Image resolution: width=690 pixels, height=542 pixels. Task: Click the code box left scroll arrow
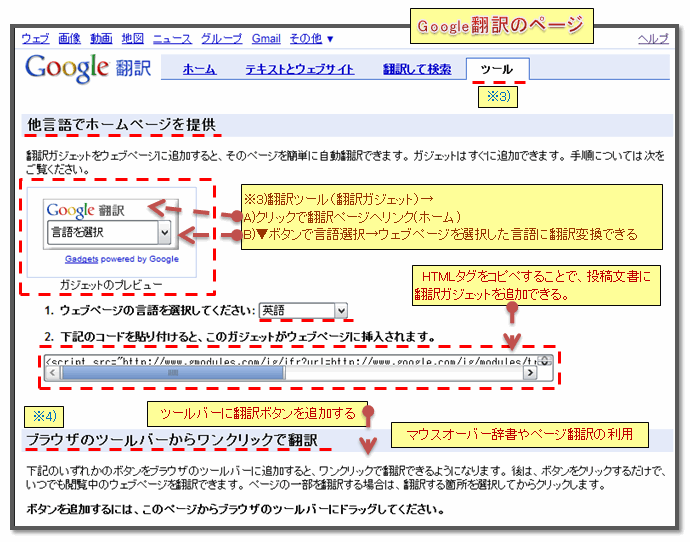pos(52,373)
